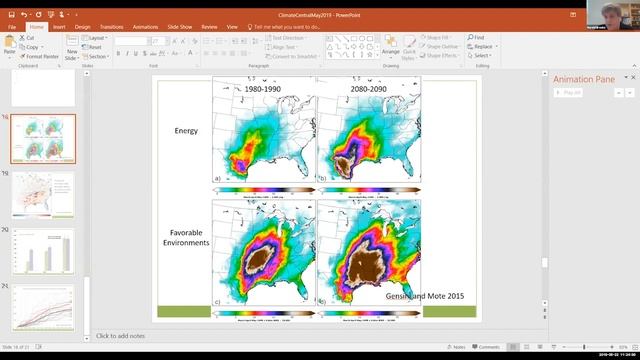Collapse the ribbon with chevron
Screen dimensions: 640x360
point(634,66)
